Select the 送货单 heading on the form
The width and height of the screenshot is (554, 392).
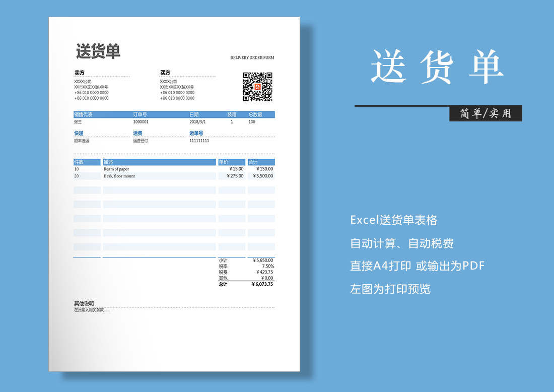[98, 51]
